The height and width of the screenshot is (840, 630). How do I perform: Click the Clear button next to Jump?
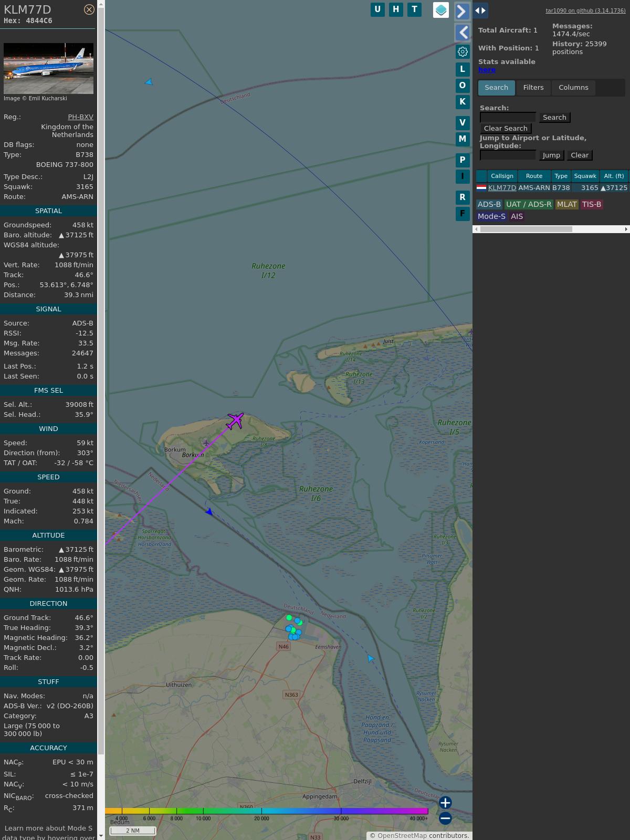pyautogui.click(x=580, y=155)
